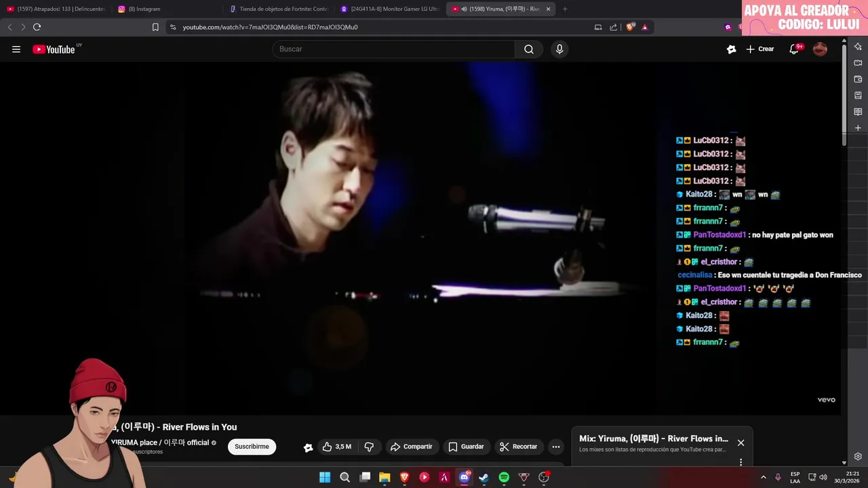
Task: Switch to the Atrapados! 133 tab
Action: [56, 9]
